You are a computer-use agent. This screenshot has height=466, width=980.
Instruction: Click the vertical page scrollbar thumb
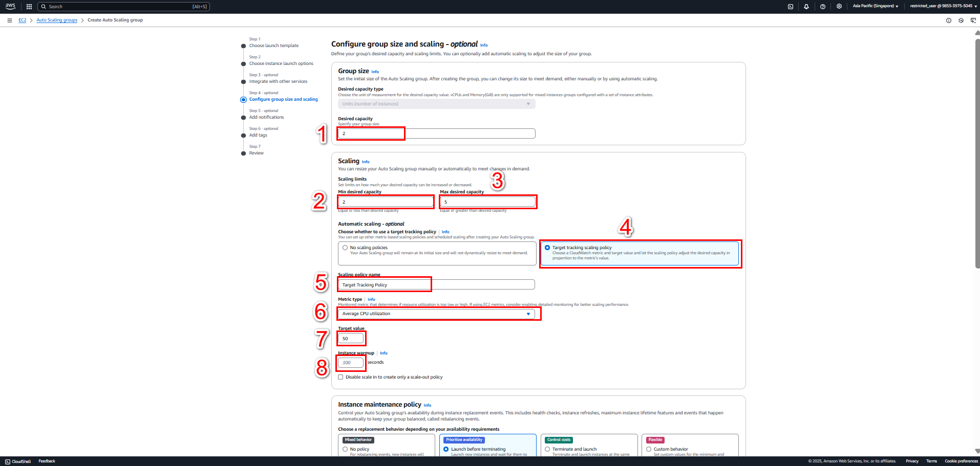pos(977,152)
